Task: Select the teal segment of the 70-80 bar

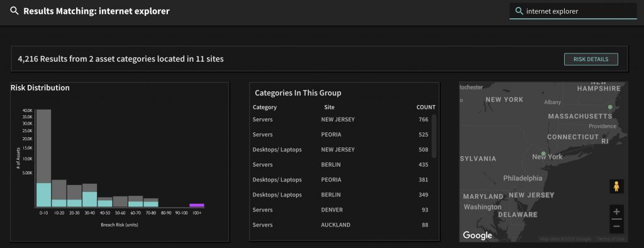Action: point(151,205)
